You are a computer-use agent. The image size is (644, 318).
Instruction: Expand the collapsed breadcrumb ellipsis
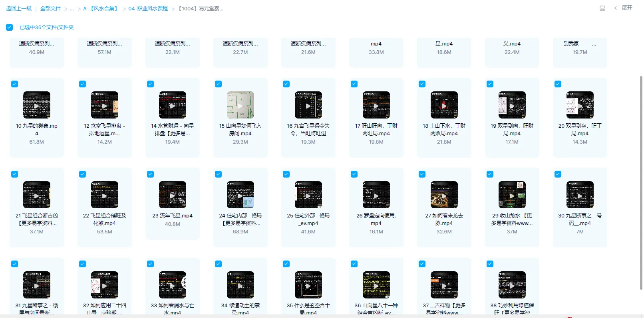72,9
